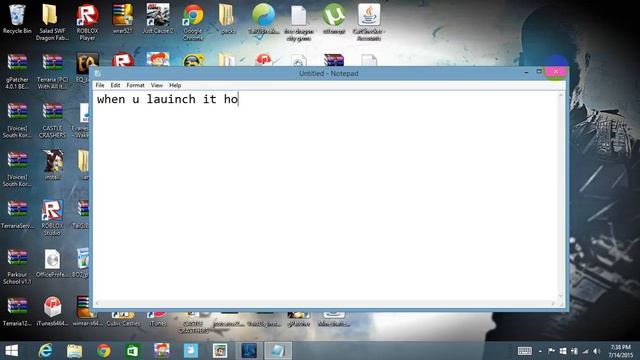The image size is (640, 360).
Task: Click the Notepad title bar icon
Action: click(97, 73)
